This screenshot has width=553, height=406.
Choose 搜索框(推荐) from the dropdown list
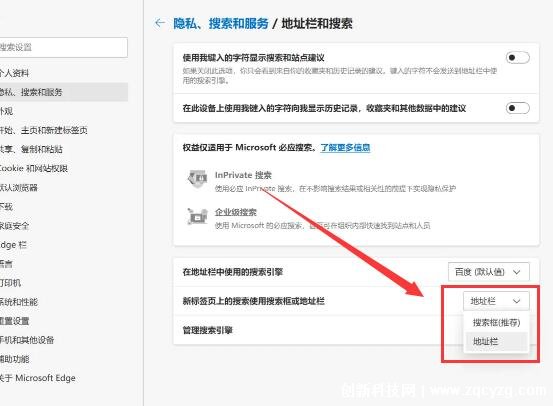496,322
